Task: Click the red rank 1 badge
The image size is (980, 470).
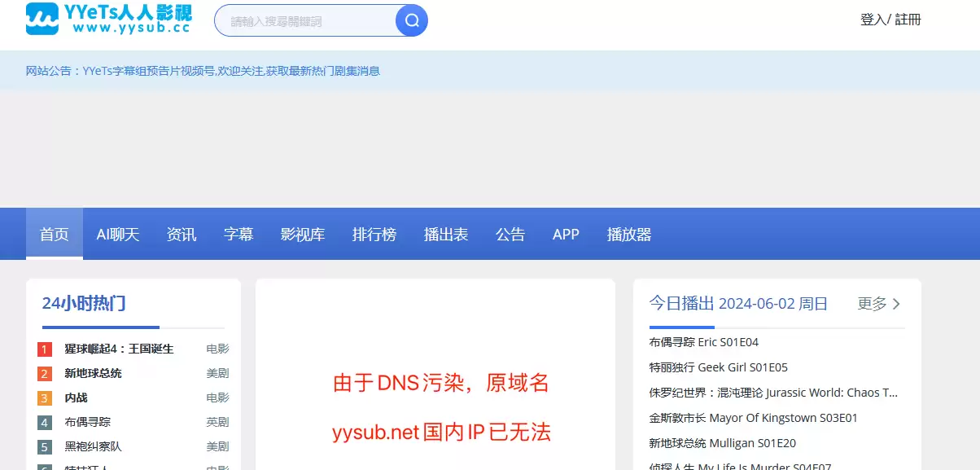Action: tap(45, 349)
